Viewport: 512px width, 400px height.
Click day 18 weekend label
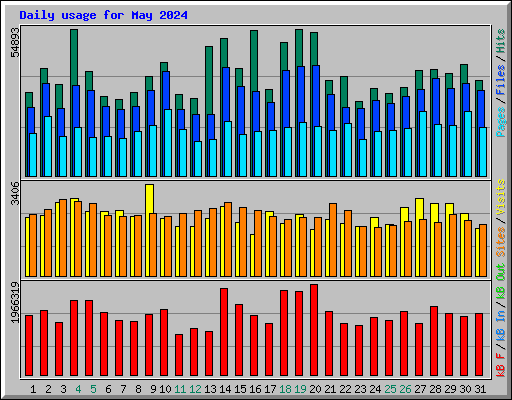click(285, 389)
